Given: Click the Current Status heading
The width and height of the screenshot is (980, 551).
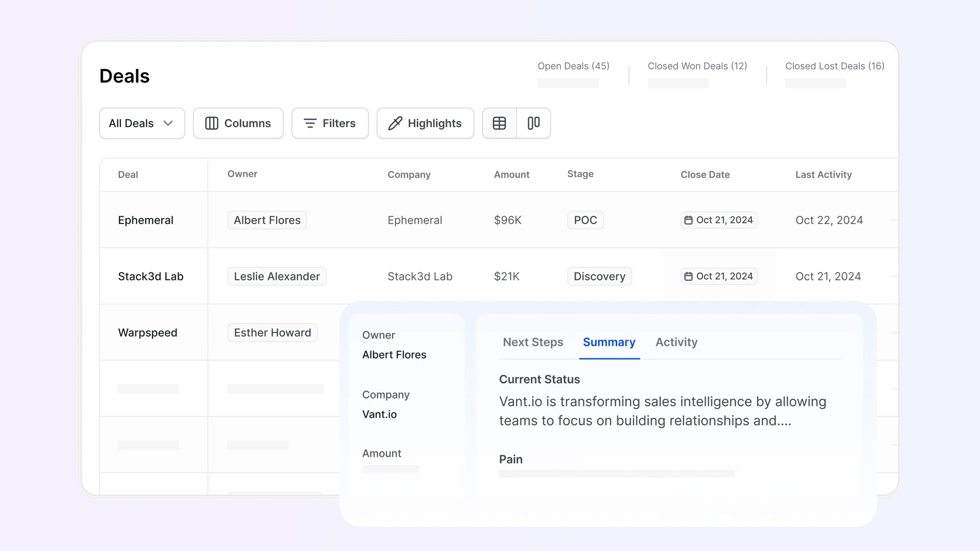Looking at the screenshot, I should (539, 379).
